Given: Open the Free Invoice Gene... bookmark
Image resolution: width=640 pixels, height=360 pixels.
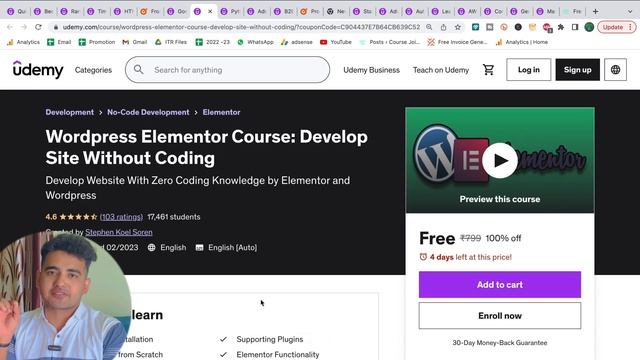Looking at the screenshot, I should coord(457,42).
